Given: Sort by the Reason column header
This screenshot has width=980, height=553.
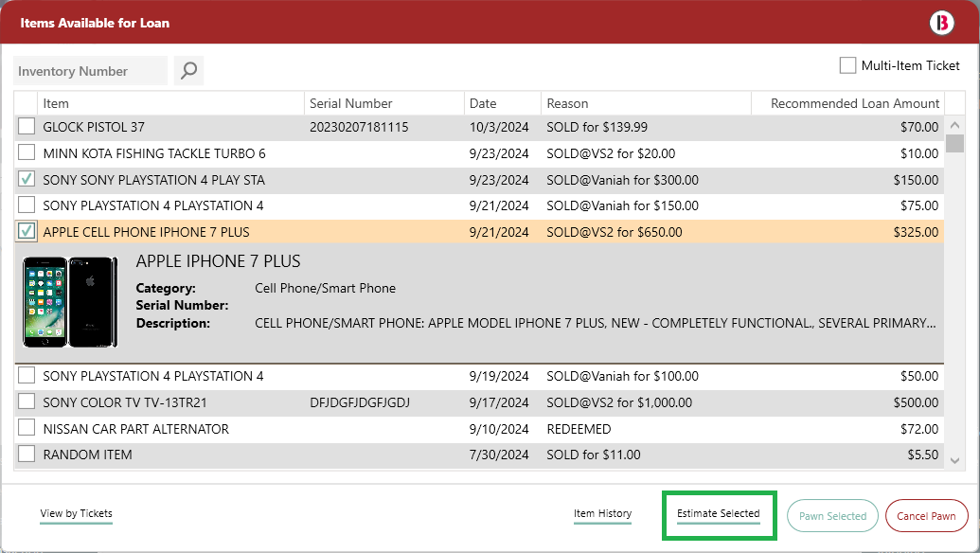Looking at the screenshot, I should click(x=647, y=103).
